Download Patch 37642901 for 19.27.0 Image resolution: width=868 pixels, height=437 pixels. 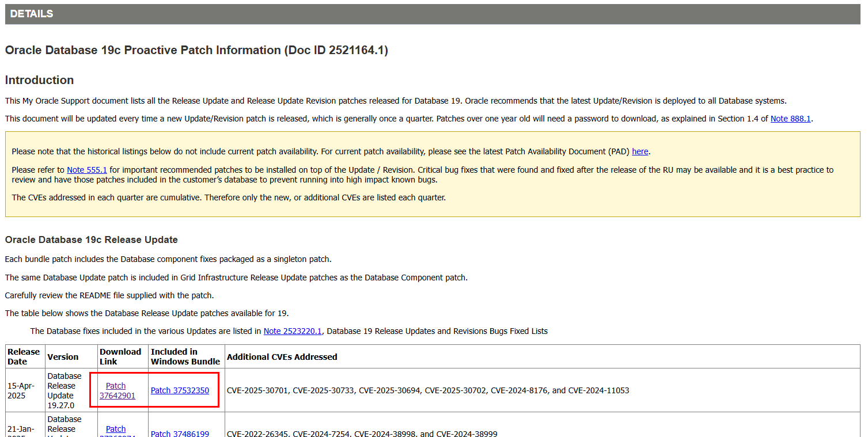[x=117, y=390]
